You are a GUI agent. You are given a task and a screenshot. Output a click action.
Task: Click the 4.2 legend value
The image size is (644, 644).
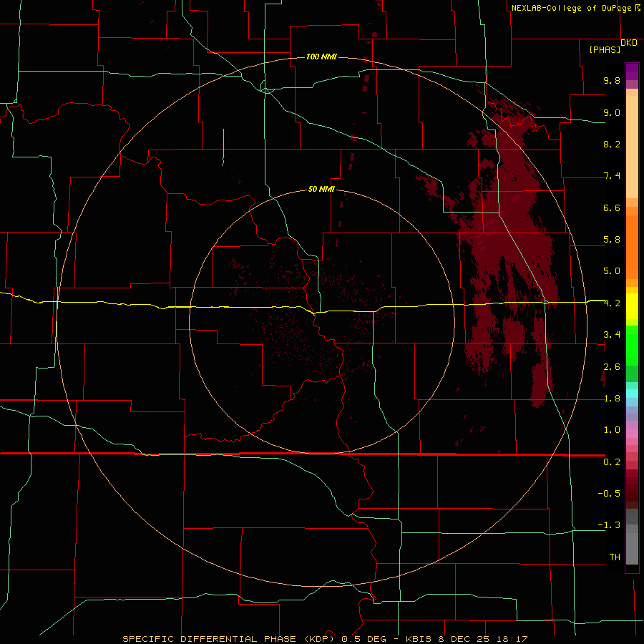click(612, 303)
